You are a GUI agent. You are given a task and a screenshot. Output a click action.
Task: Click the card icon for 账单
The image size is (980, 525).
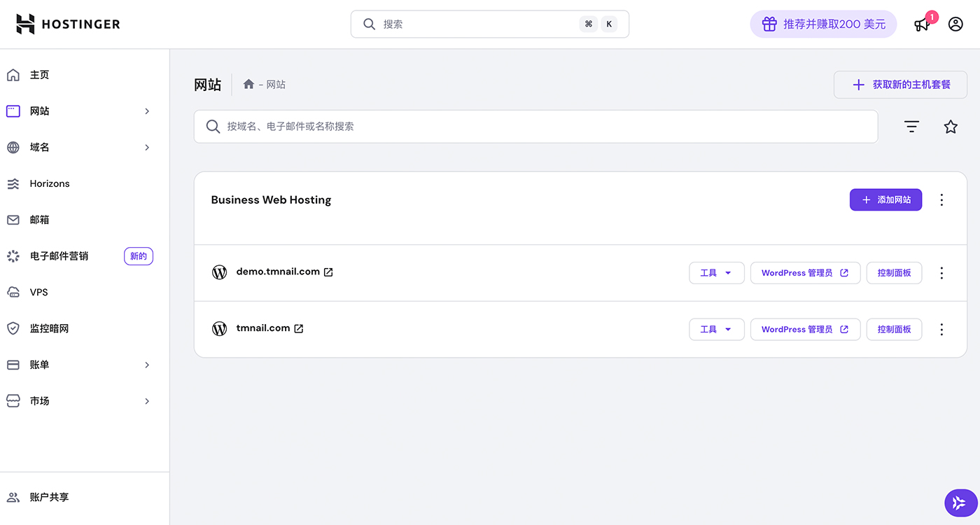point(13,365)
